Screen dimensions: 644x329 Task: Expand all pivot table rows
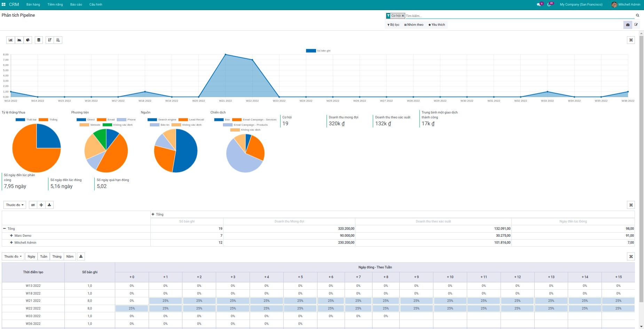tap(41, 205)
